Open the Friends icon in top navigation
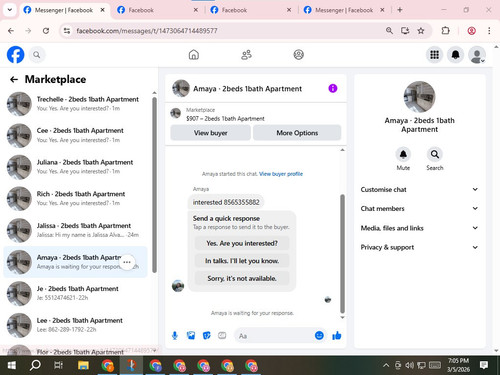Screen dimensions: 500x375 coord(246,55)
